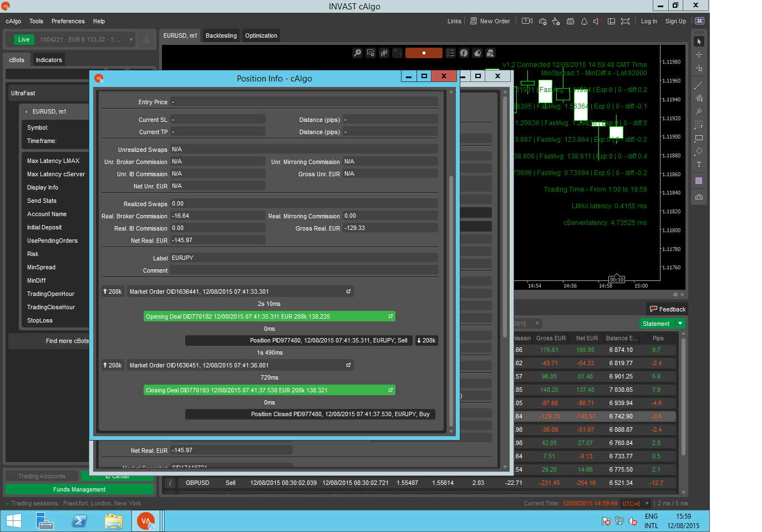Open the Preferences menu
The width and height of the screenshot is (762, 532).
(68, 21)
